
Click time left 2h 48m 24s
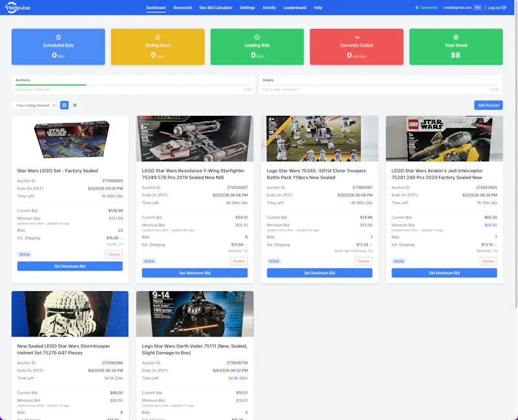point(112,196)
